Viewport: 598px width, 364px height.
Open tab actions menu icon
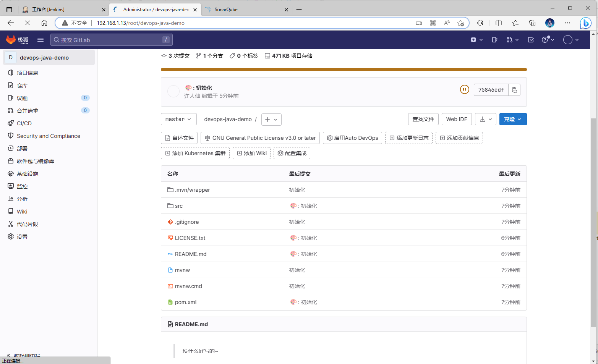(x=9, y=9)
